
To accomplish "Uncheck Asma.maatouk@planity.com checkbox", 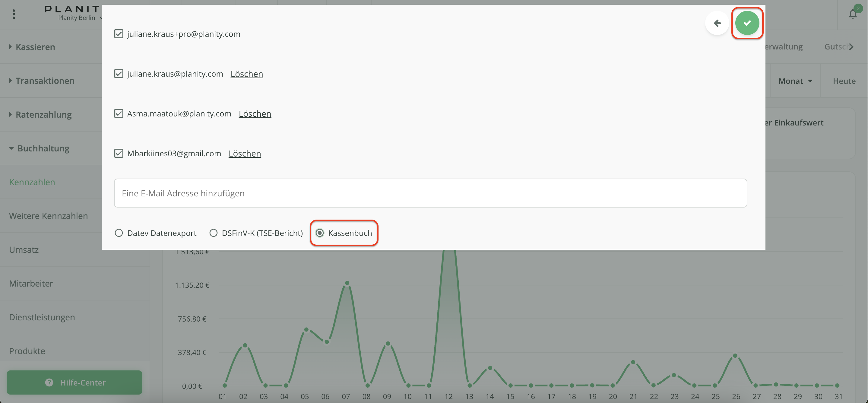I will click(119, 113).
